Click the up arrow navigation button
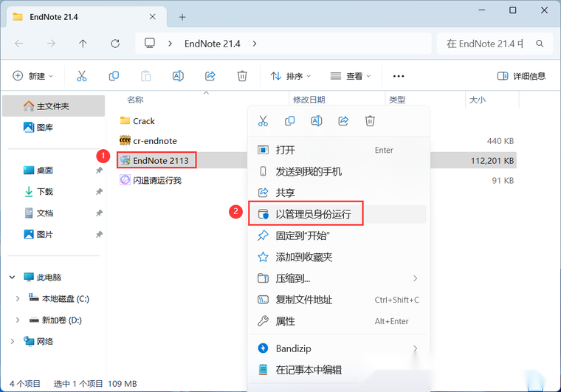The width and height of the screenshot is (561, 392). pos(83,44)
